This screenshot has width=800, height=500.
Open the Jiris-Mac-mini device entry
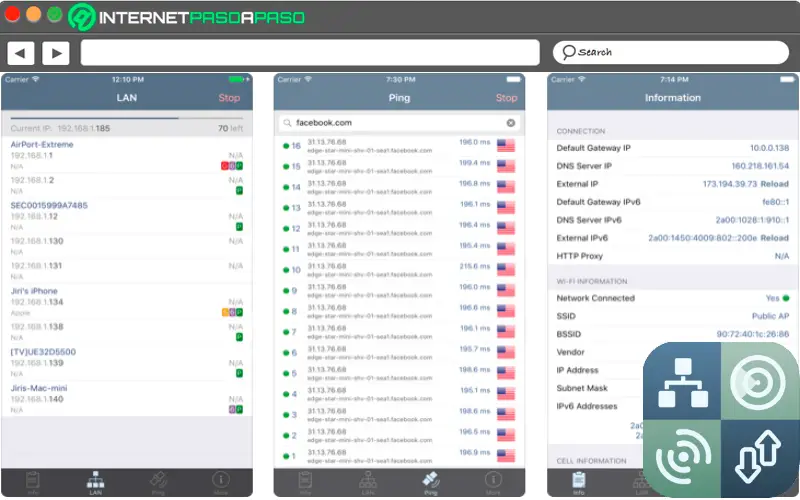point(127,398)
